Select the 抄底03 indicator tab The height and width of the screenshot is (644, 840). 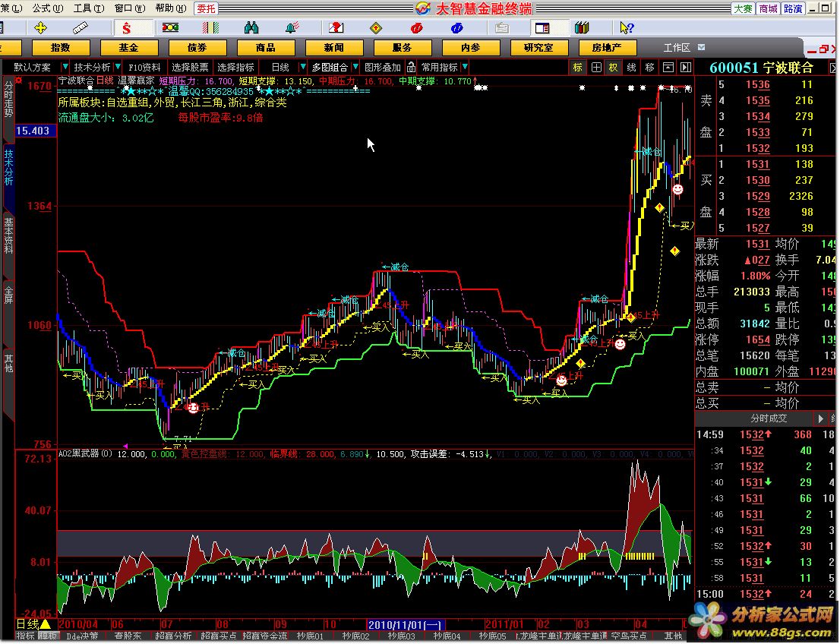[x=401, y=636]
